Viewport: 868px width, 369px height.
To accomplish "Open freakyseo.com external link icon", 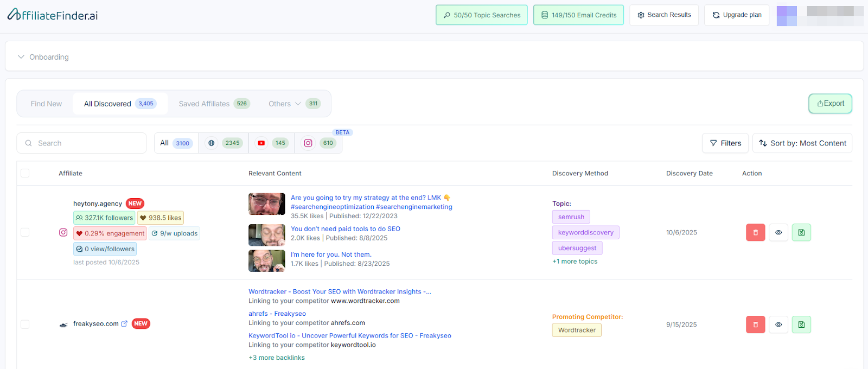I will [124, 323].
